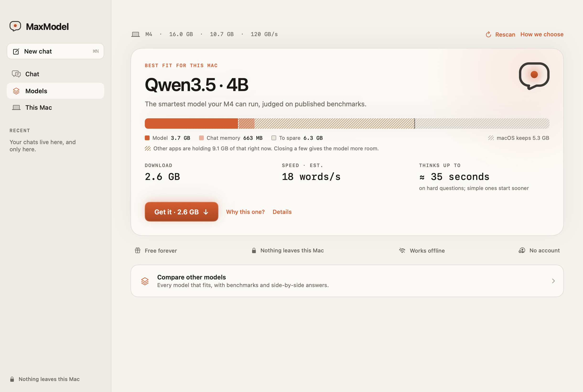Open the Why this one? link
The height and width of the screenshot is (392, 583).
(x=245, y=212)
